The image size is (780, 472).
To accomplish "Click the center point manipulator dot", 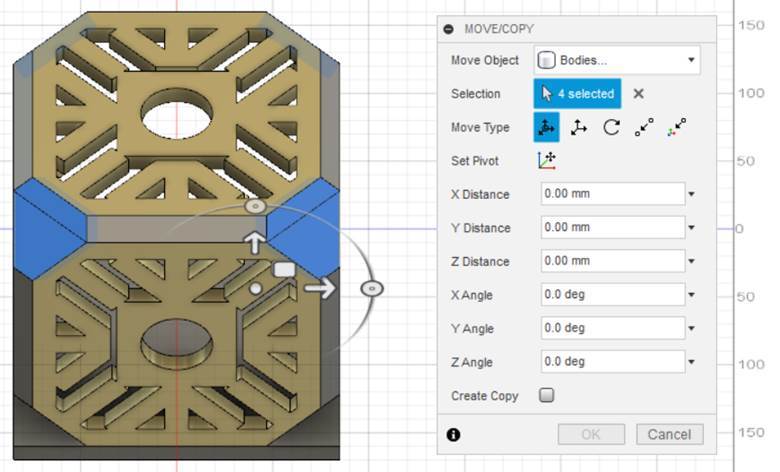I will click(255, 288).
